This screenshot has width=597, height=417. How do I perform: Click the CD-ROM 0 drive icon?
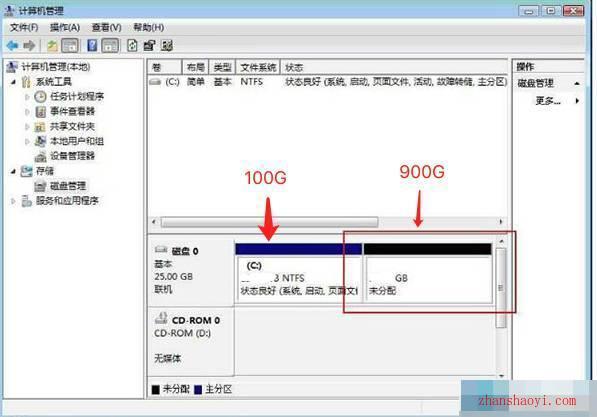[161, 318]
